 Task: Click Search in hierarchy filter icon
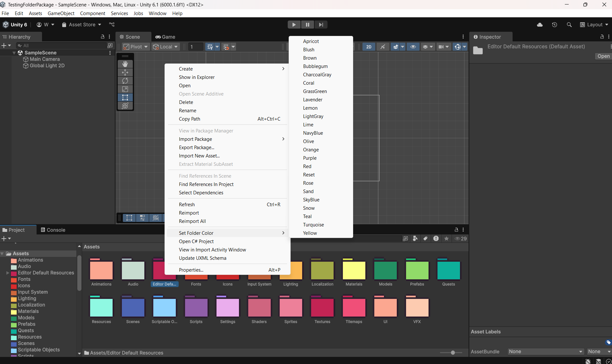(110, 46)
